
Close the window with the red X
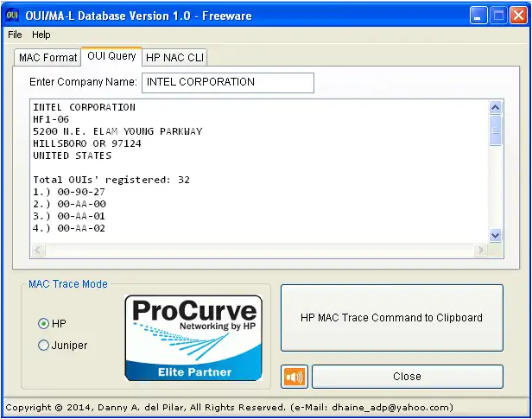pyautogui.click(x=518, y=16)
